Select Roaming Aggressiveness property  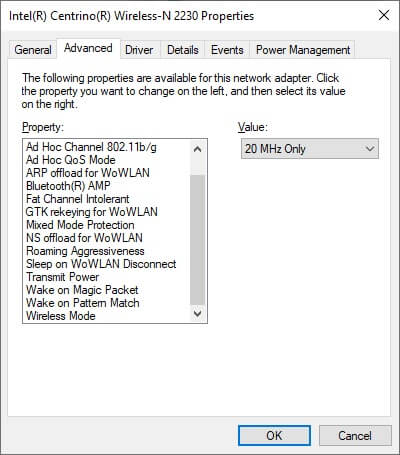click(x=85, y=251)
